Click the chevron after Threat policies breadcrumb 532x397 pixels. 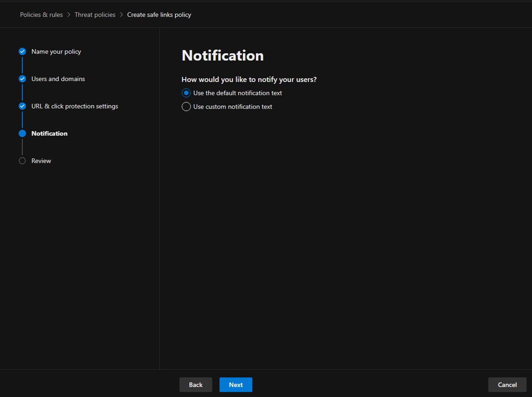[122, 15]
